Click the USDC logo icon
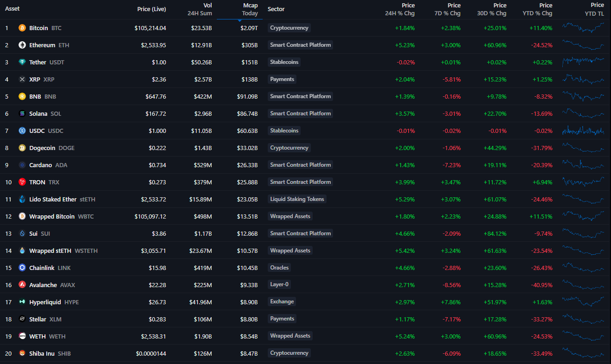The height and width of the screenshot is (364, 611). click(22, 131)
